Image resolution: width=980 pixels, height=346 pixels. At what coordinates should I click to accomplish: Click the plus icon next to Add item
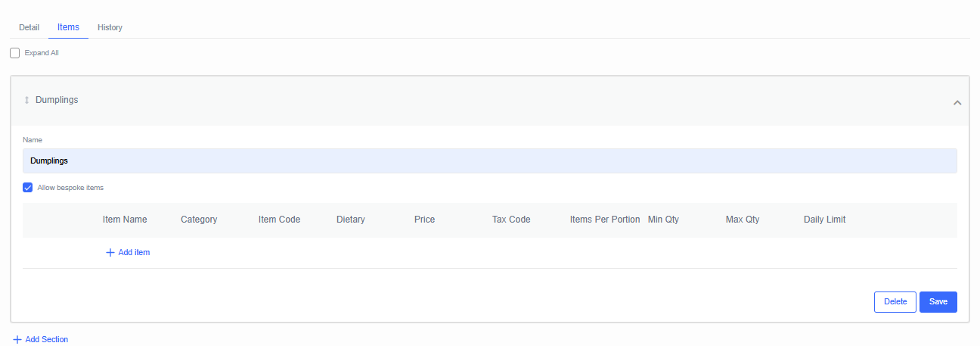[x=110, y=252]
